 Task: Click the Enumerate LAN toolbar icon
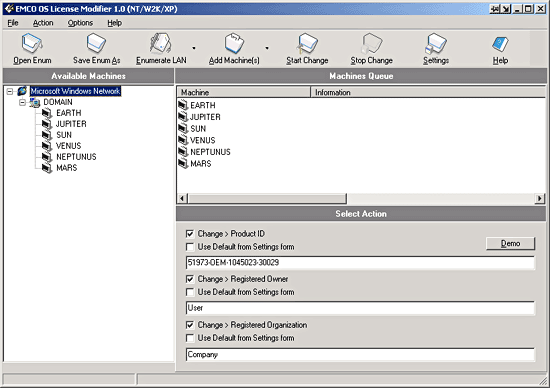click(x=161, y=44)
